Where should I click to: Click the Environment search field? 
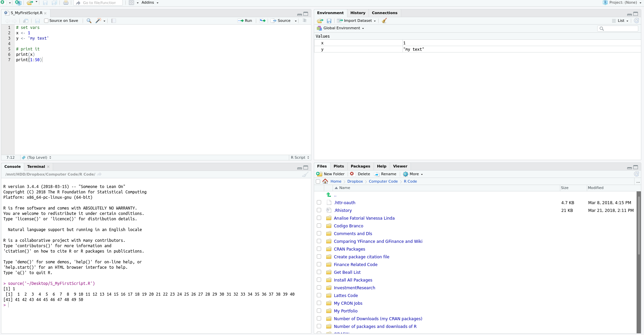(x=619, y=29)
